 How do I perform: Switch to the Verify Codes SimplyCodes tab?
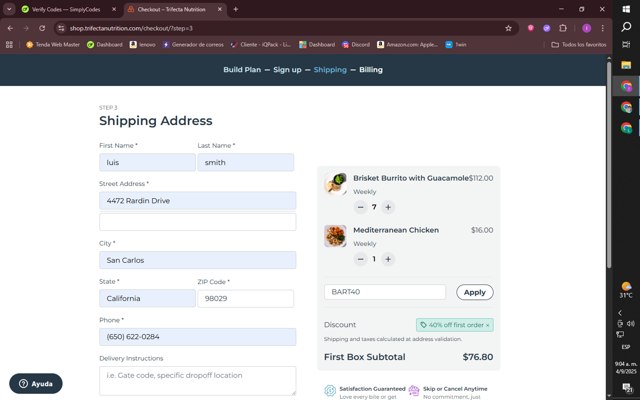click(x=65, y=9)
